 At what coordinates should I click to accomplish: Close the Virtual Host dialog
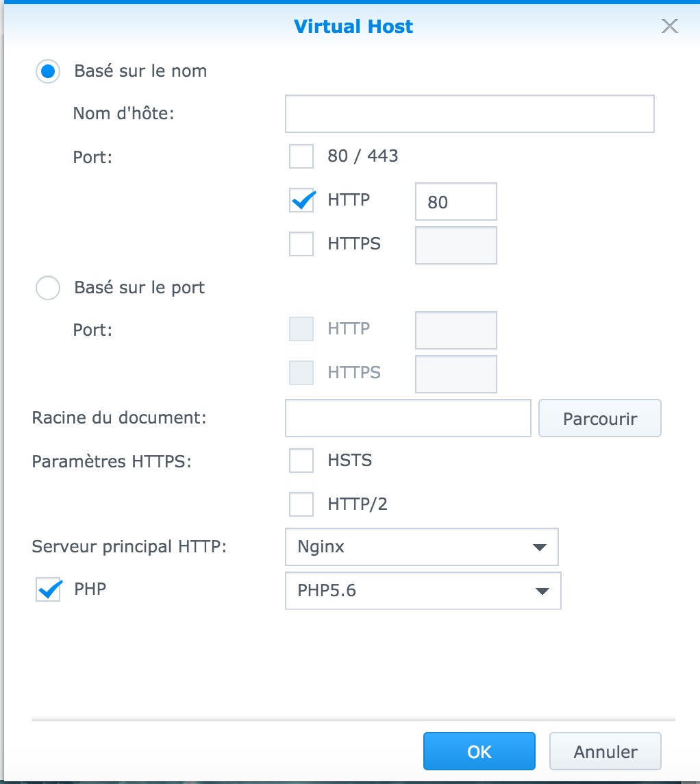tap(670, 26)
